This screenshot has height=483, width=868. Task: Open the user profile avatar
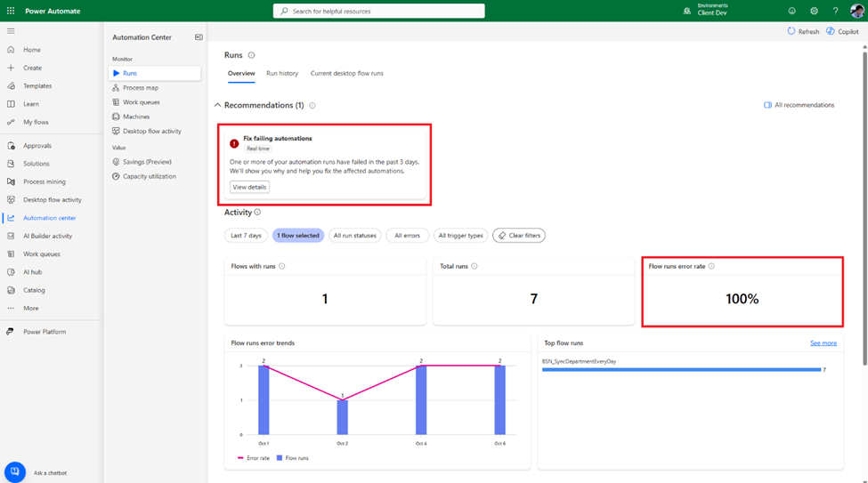pyautogui.click(x=856, y=11)
